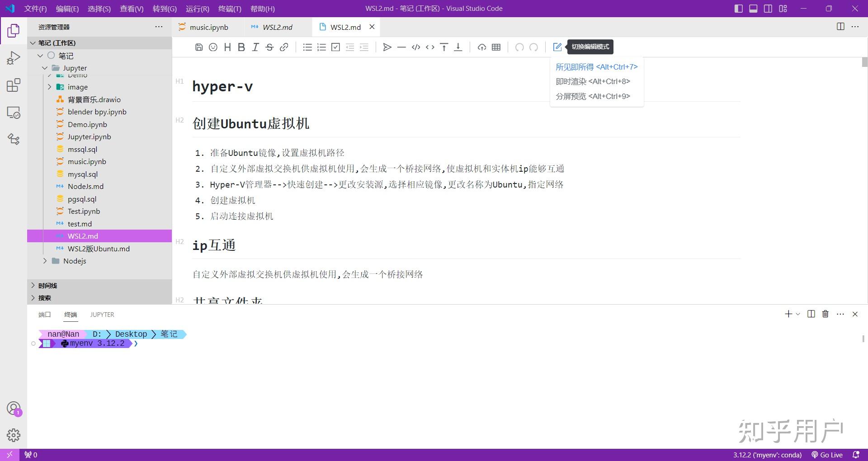Insert a hyperlink using the link icon
The image size is (868, 461).
pos(284,47)
